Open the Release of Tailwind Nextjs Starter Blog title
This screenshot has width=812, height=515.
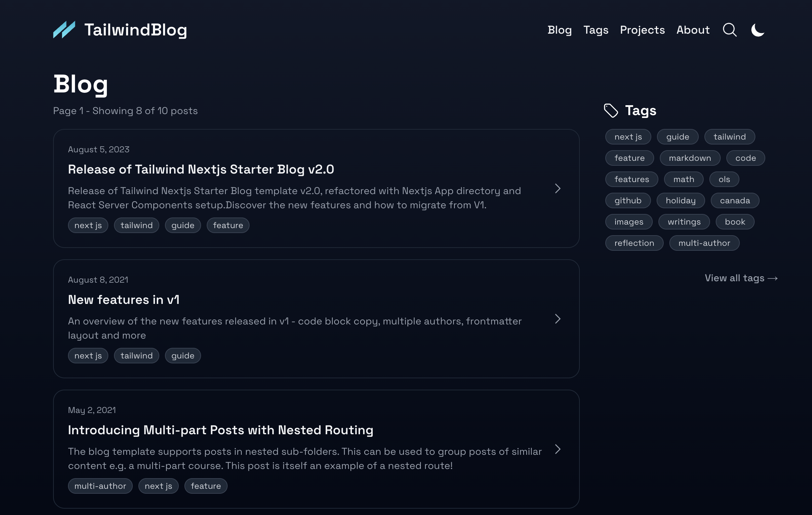coord(201,169)
